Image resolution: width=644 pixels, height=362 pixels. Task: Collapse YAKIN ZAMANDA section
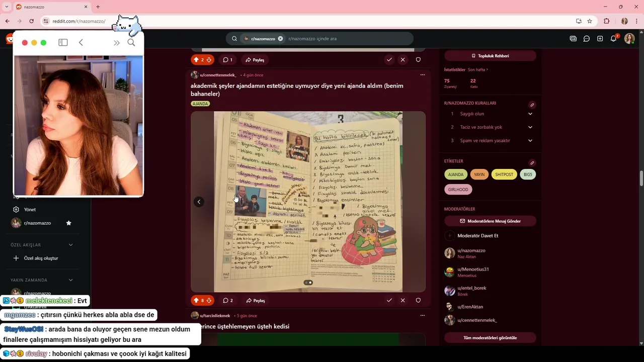[x=70, y=280]
